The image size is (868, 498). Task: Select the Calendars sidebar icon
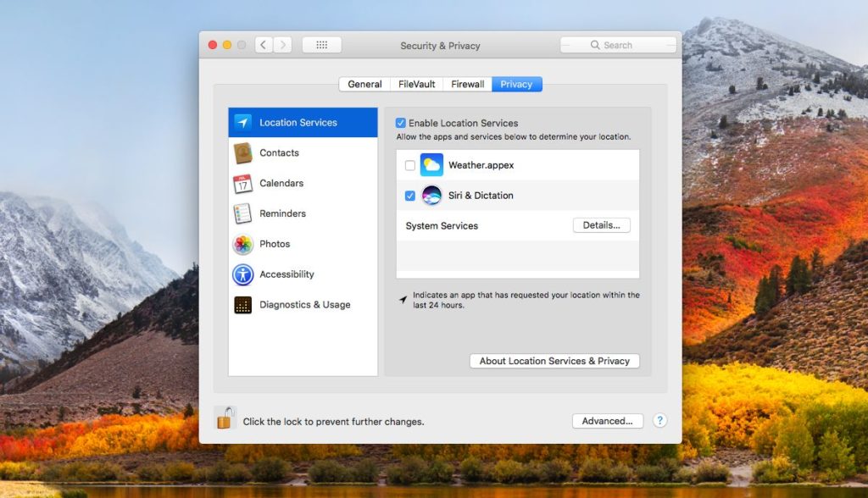click(243, 183)
